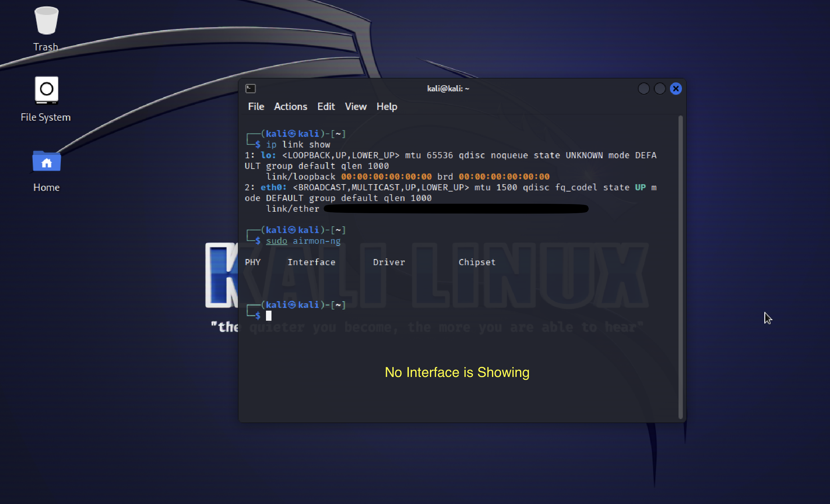
Task: Maximize the terminal window
Action: pos(660,88)
